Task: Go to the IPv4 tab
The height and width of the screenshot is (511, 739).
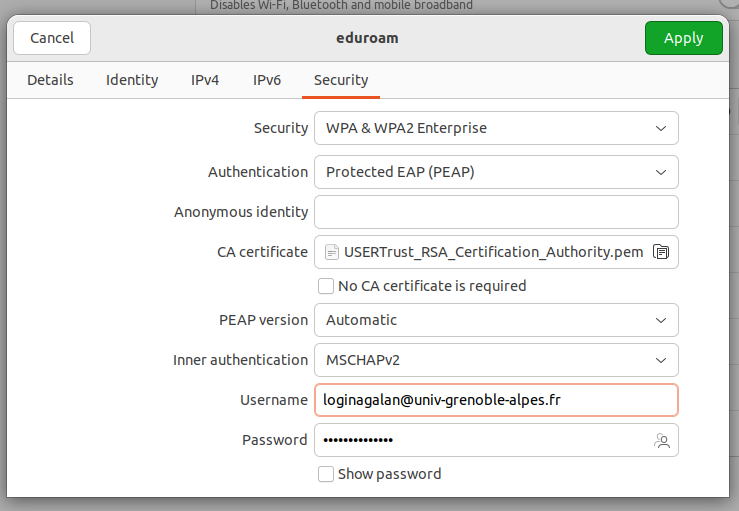Action: pos(205,80)
